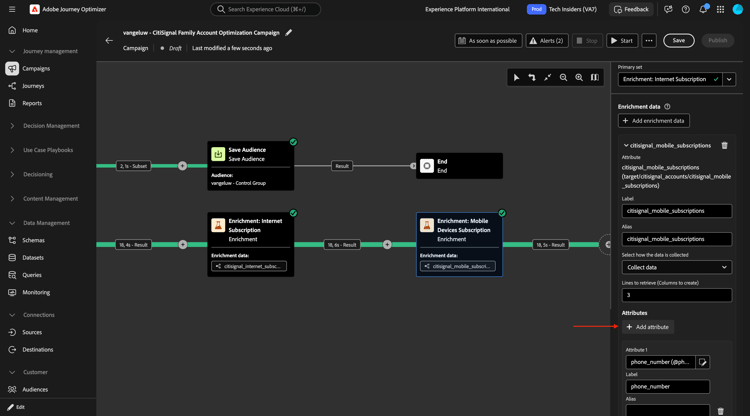Viewport: 750px width, 416px height.
Task: Add activity after 2, 1s - Subset transition
Action: (x=182, y=166)
